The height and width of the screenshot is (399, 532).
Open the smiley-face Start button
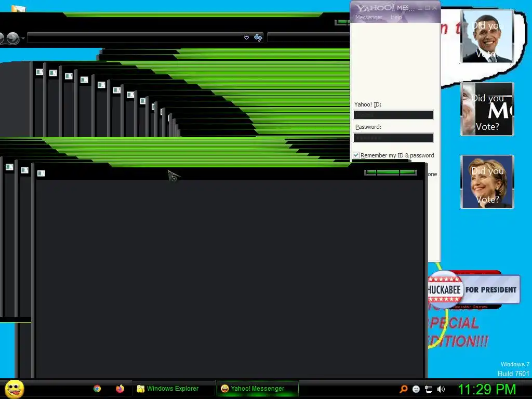pyautogui.click(x=14, y=389)
